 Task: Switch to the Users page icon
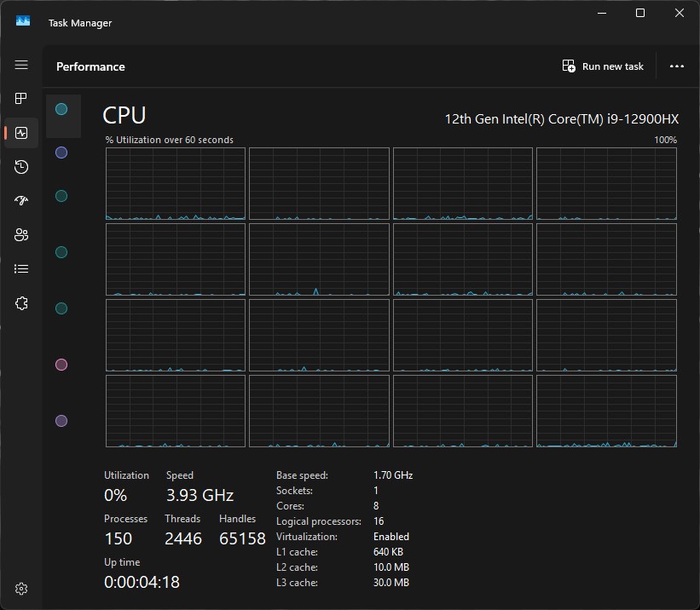click(21, 235)
